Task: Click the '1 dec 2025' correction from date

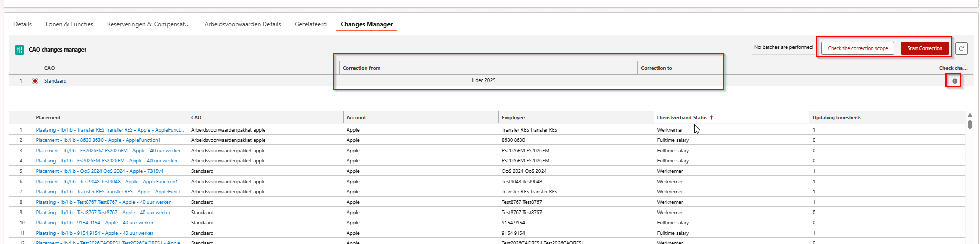Action: pyautogui.click(x=483, y=80)
